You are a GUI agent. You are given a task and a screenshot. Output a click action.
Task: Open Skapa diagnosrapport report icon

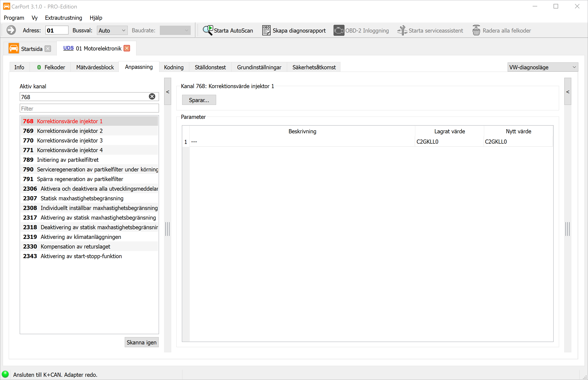tap(266, 30)
